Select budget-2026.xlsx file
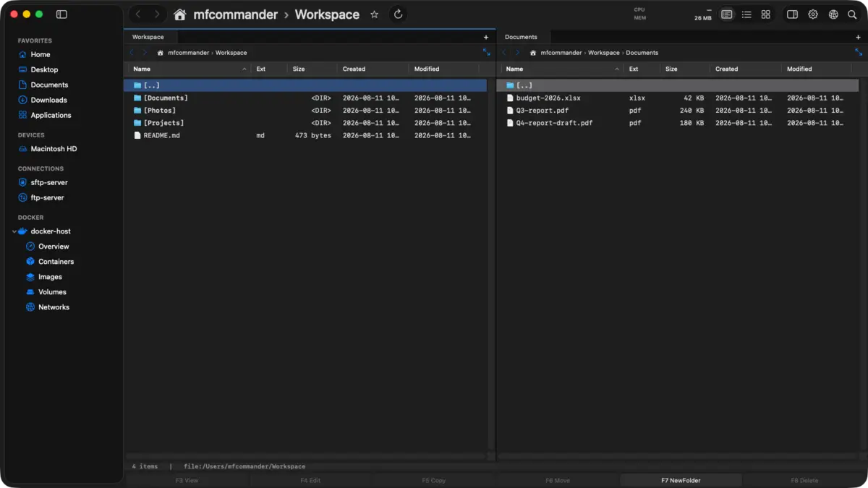The width and height of the screenshot is (868, 488). pos(678,98)
